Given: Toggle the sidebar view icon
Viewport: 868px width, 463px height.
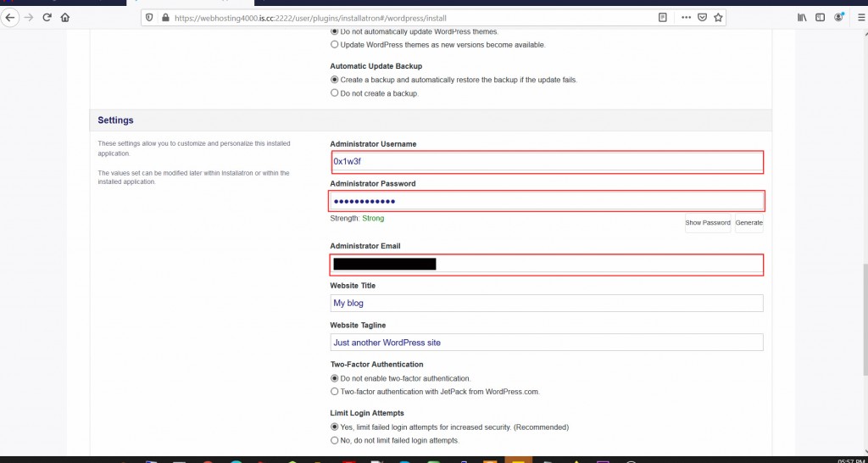Looking at the screenshot, I should 821,18.
